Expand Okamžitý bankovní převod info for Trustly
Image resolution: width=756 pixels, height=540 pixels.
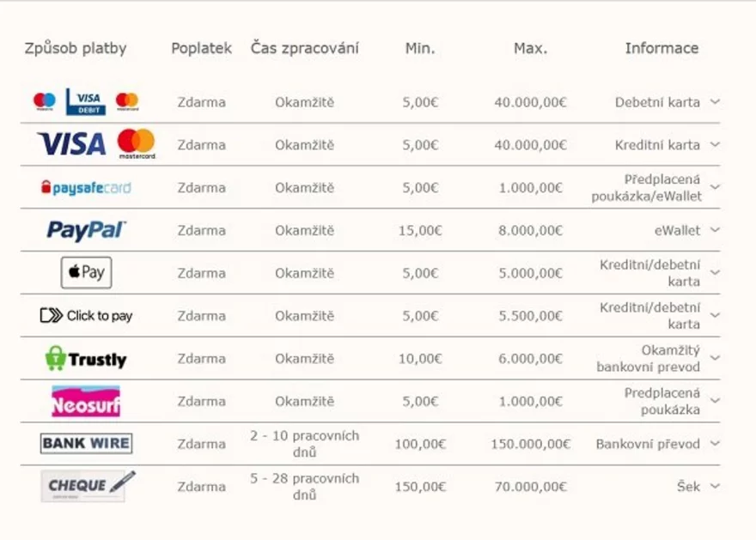click(x=715, y=359)
